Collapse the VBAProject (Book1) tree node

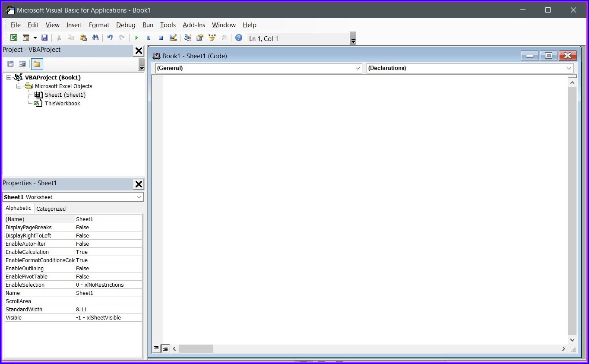point(9,78)
